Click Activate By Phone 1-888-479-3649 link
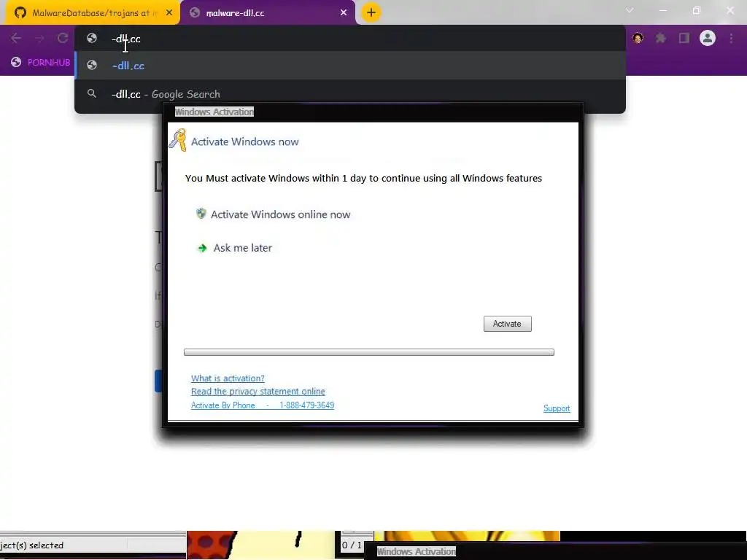This screenshot has height=560, width=747. click(263, 405)
